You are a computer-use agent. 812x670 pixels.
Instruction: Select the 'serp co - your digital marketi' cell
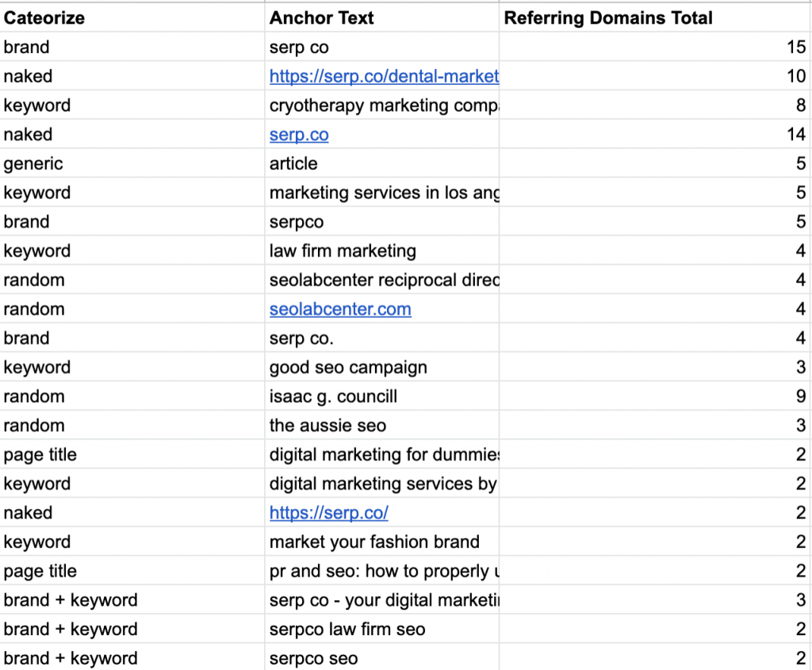pyautogui.click(x=381, y=600)
